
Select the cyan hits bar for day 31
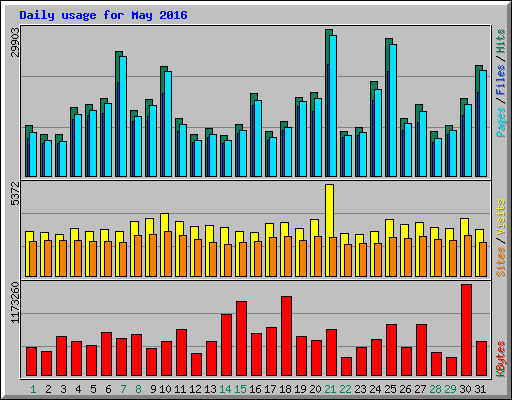tap(483, 123)
